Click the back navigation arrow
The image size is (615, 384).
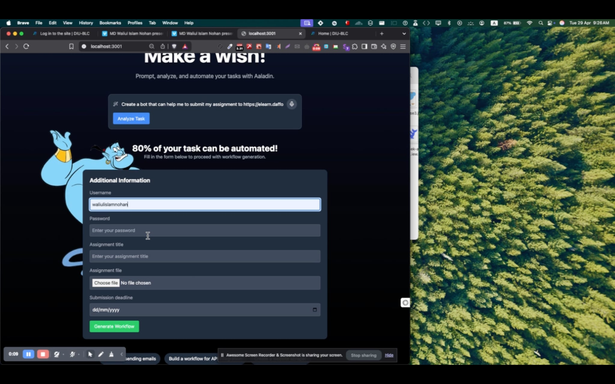coord(7,46)
